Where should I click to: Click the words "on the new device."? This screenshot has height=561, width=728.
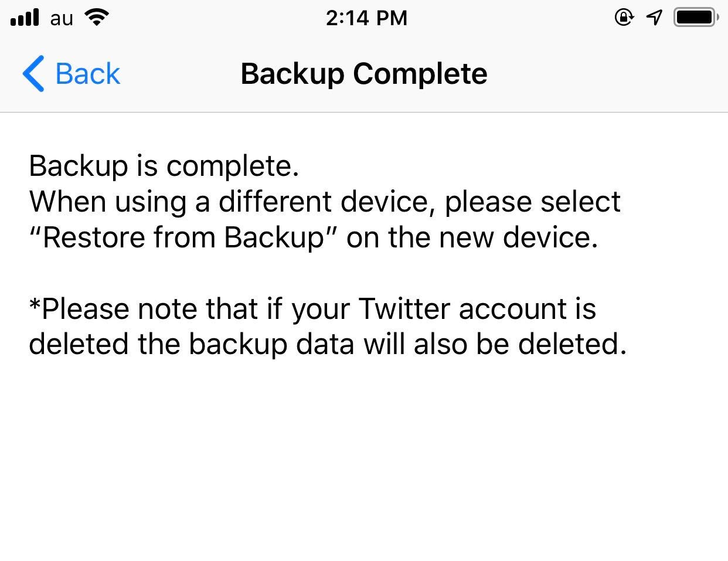click(x=472, y=237)
